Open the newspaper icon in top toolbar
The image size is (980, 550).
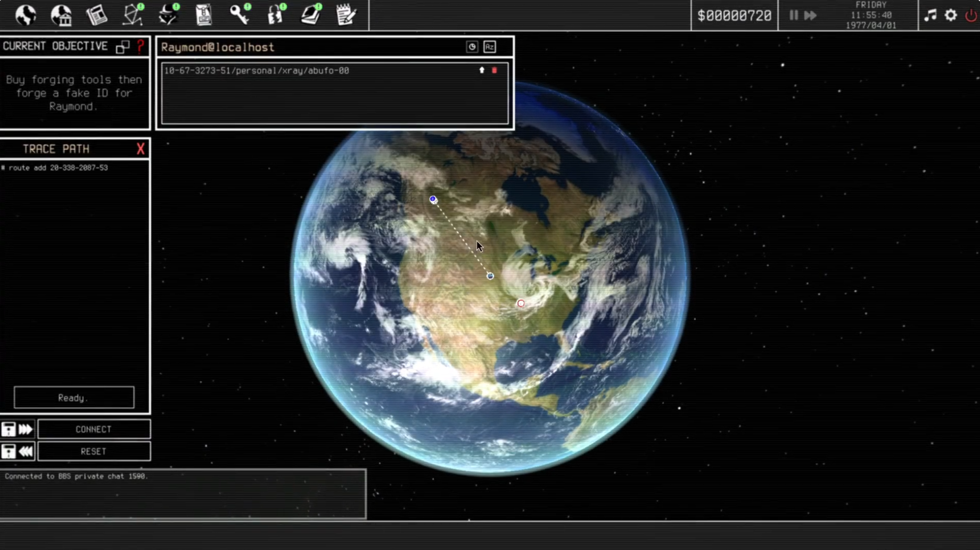point(97,15)
